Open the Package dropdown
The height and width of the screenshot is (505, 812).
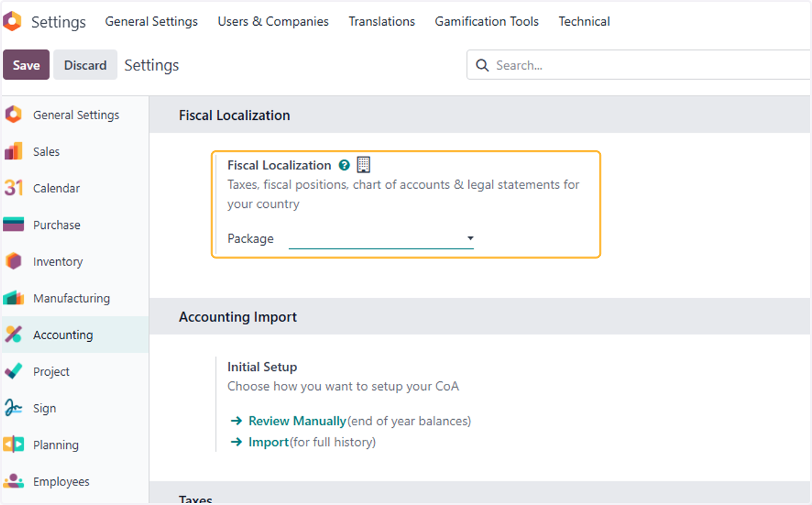381,239
